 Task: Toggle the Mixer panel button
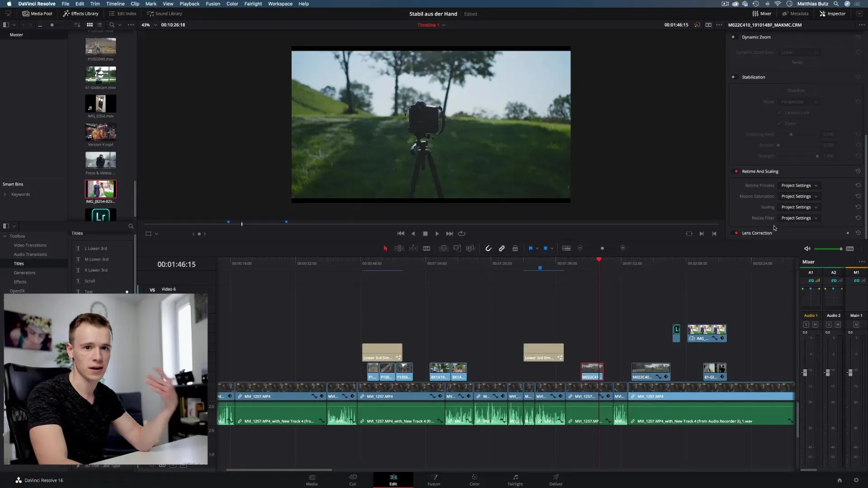click(762, 14)
